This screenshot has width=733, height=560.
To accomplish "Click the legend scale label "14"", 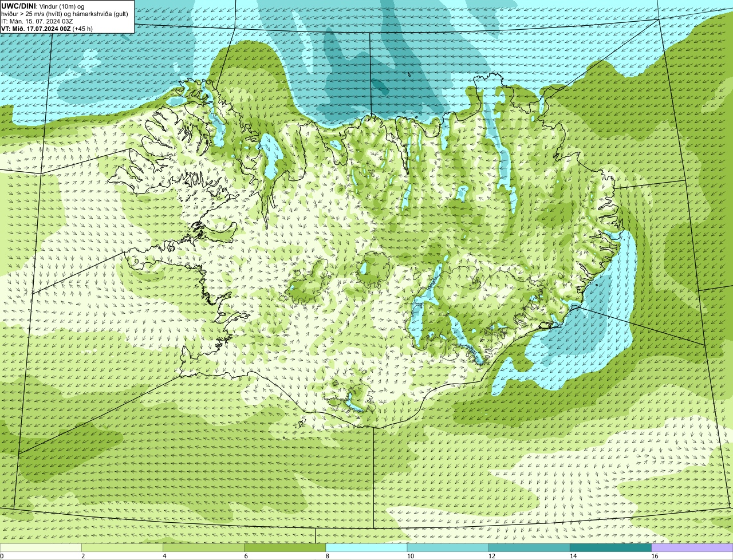I will [573, 556].
